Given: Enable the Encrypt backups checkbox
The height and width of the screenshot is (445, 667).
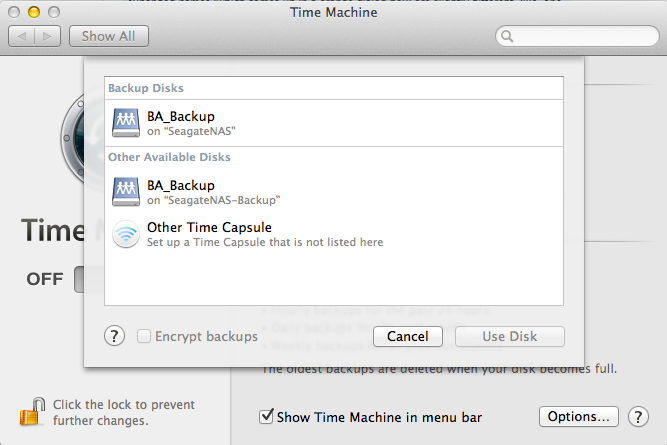Looking at the screenshot, I should pyautogui.click(x=144, y=337).
